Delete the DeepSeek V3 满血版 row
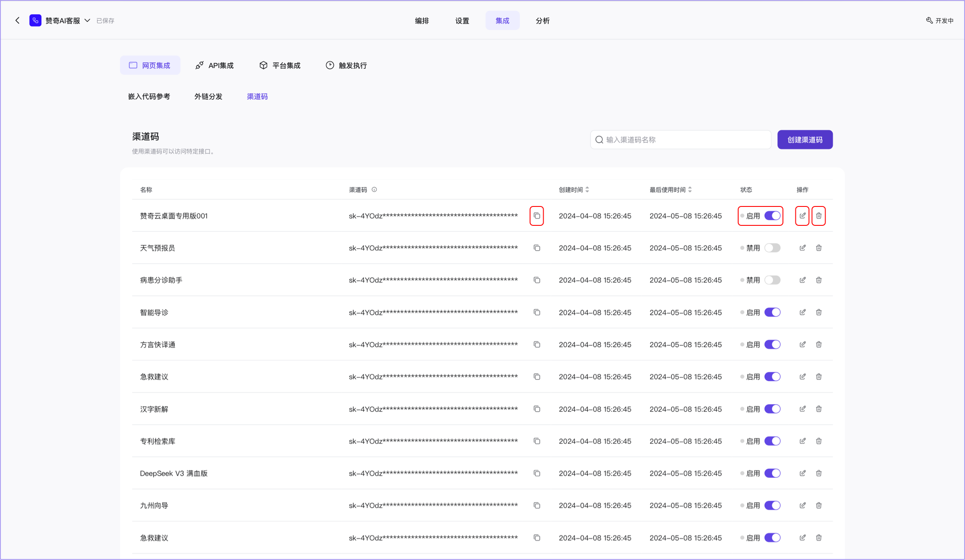 tap(818, 473)
